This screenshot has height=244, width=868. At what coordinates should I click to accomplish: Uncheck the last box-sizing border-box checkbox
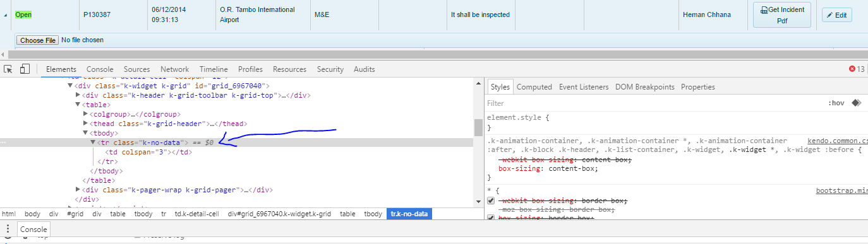tap(491, 218)
